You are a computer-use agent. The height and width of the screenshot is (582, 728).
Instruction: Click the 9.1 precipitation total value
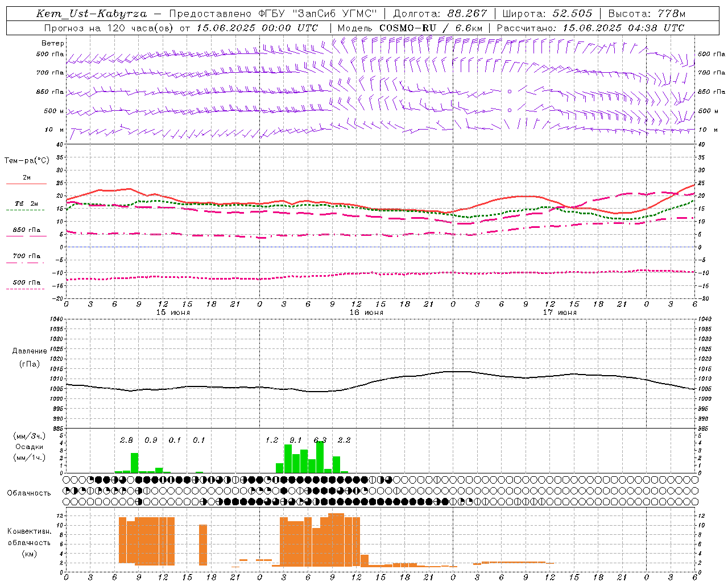click(296, 440)
